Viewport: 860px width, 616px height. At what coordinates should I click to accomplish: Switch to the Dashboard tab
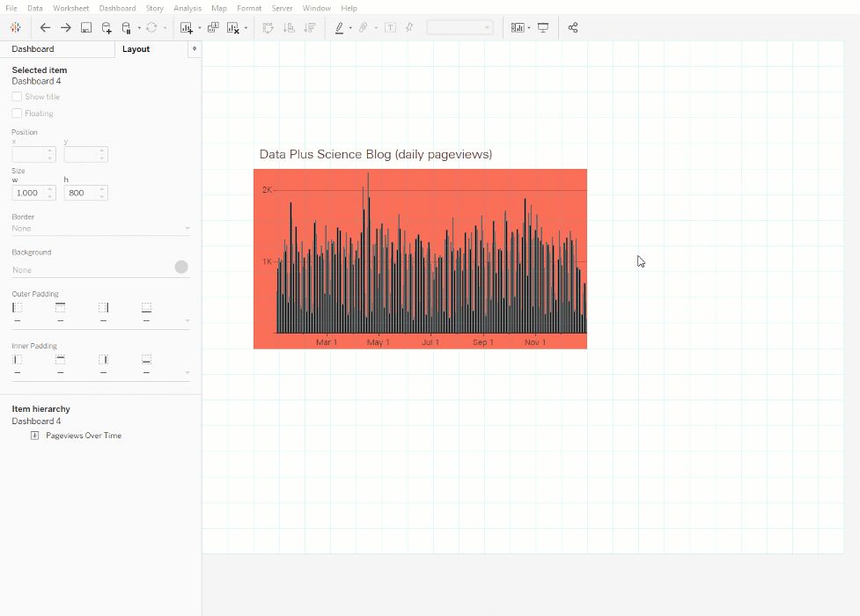point(33,48)
